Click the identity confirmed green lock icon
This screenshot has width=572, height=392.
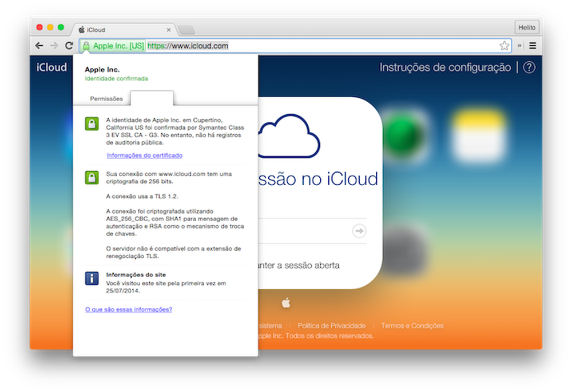[92, 124]
